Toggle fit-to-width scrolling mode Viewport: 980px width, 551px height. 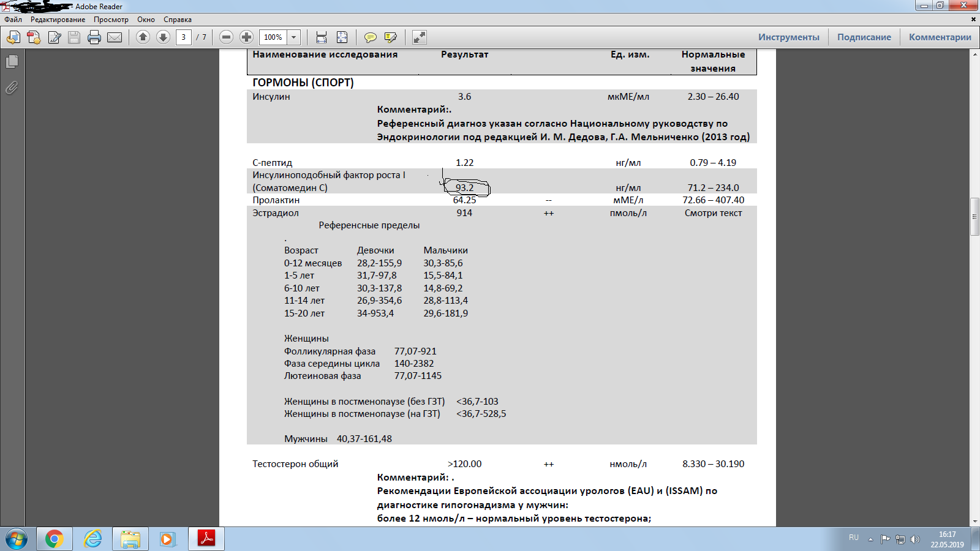coord(322,37)
